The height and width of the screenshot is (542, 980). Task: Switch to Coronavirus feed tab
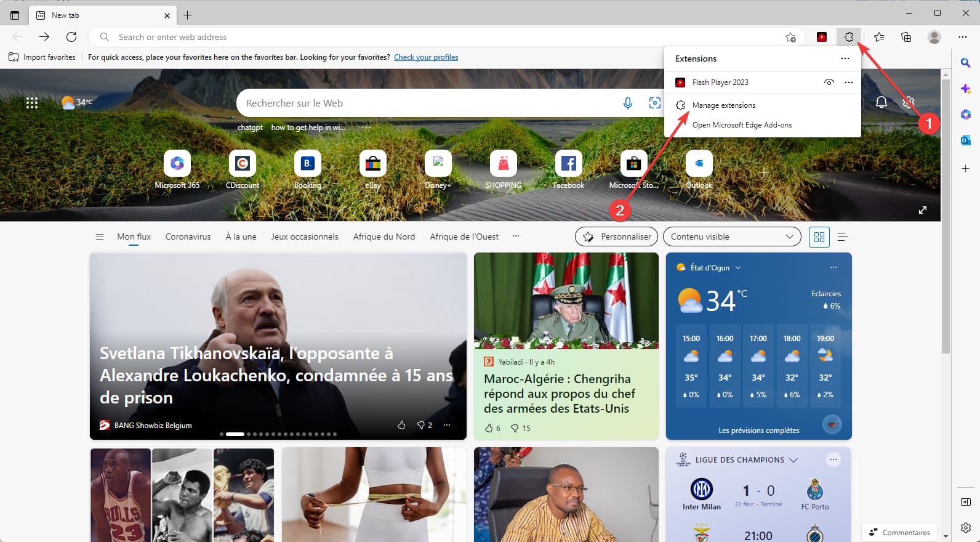pyautogui.click(x=188, y=237)
